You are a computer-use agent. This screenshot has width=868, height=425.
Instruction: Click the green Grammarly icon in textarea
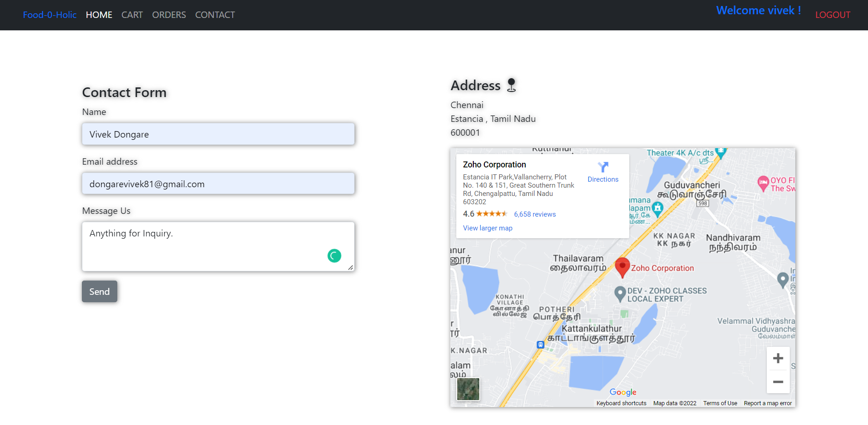pyautogui.click(x=334, y=256)
